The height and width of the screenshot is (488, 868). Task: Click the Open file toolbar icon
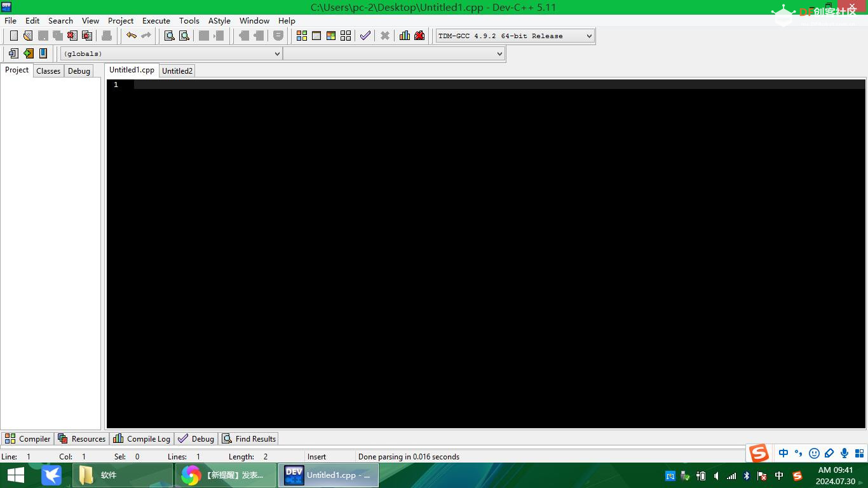pyautogui.click(x=28, y=36)
